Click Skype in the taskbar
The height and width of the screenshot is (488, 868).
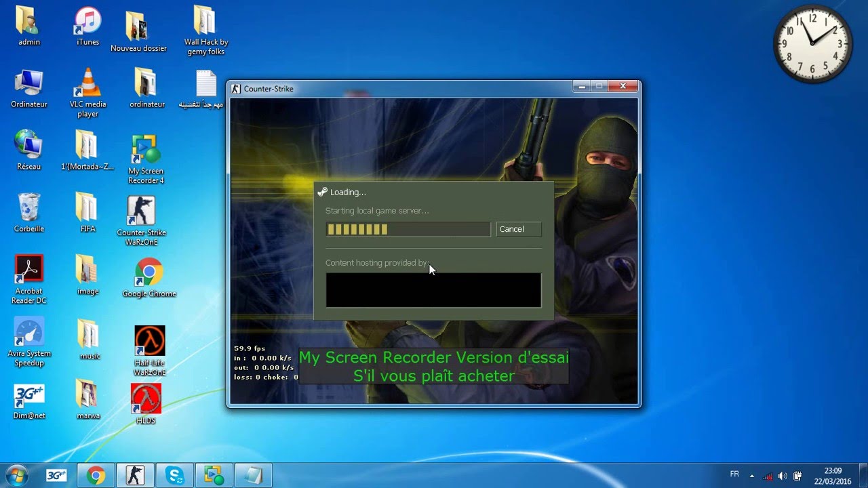tap(174, 476)
